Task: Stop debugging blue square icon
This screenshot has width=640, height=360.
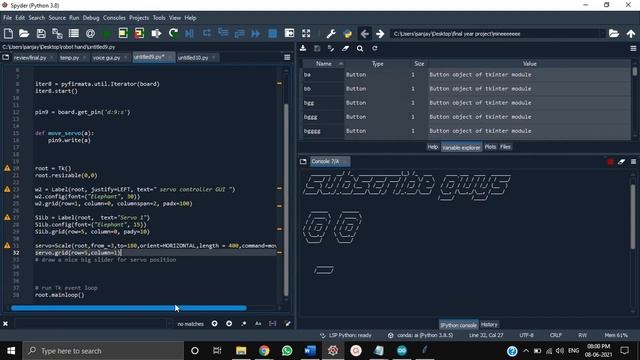Action: [273, 33]
